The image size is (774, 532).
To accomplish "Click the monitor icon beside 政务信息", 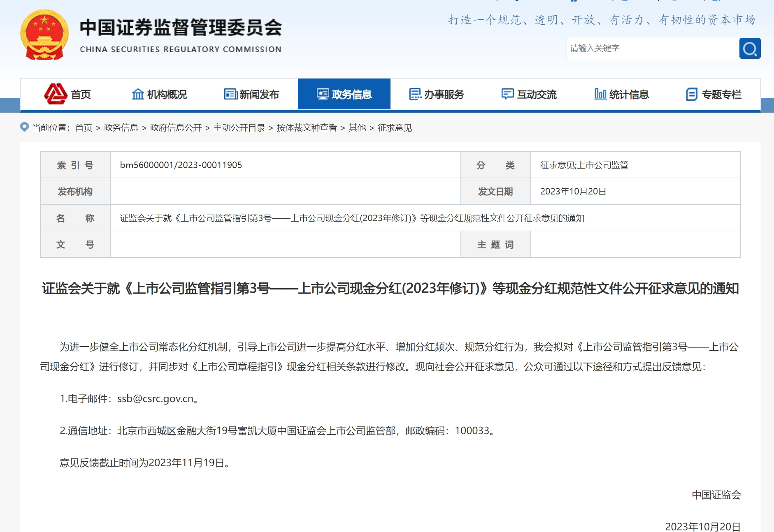I will pyautogui.click(x=323, y=94).
